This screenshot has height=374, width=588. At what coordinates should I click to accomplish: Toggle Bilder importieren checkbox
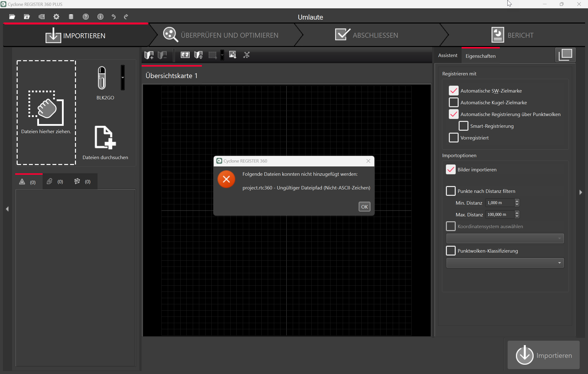pyautogui.click(x=451, y=169)
